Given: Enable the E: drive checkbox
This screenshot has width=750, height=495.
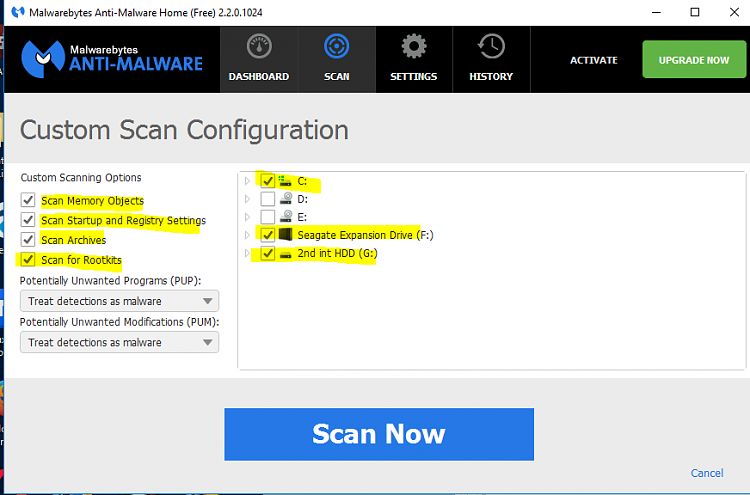Looking at the screenshot, I should (267, 217).
